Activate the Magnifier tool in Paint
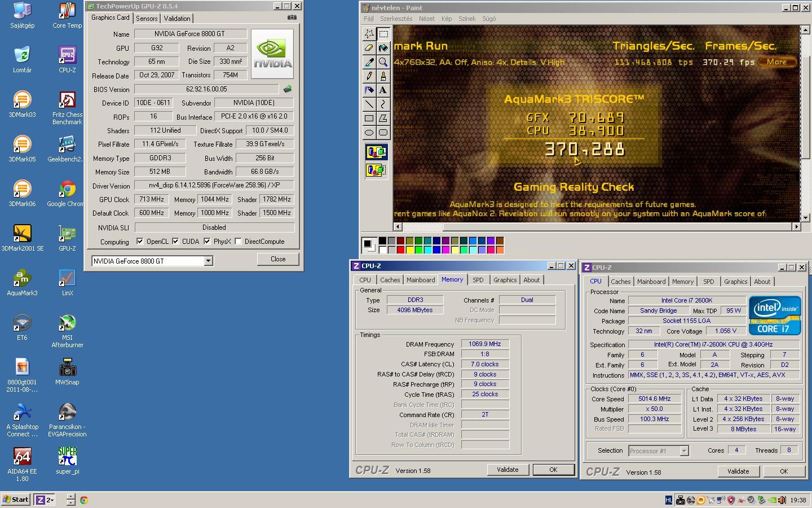 [x=383, y=62]
